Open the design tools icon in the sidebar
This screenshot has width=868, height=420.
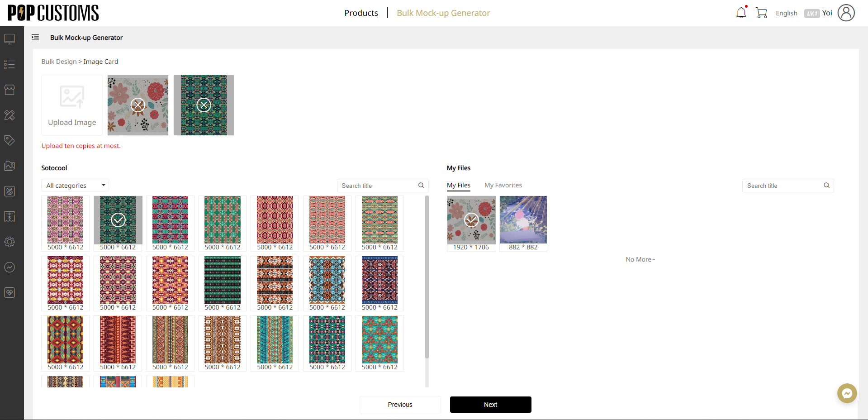[x=10, y=115]
